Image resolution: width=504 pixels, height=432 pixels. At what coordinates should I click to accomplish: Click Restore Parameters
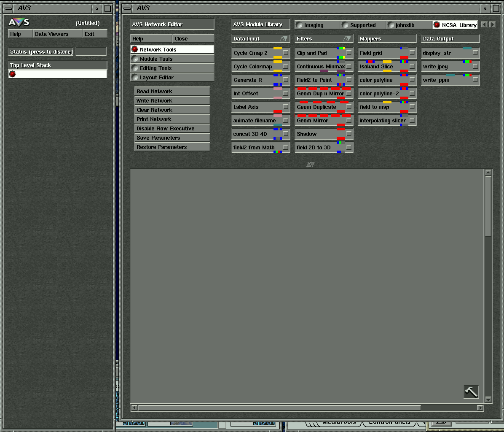[x=172, y=147]
